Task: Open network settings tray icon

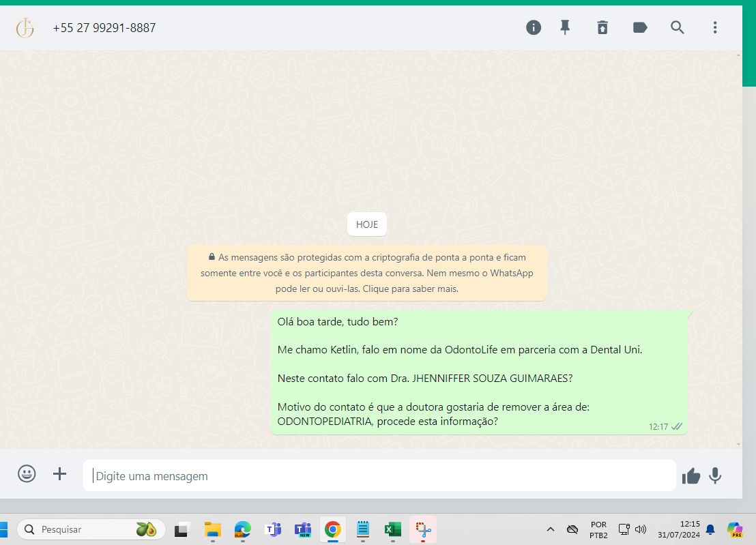Action: coord(624,529)
